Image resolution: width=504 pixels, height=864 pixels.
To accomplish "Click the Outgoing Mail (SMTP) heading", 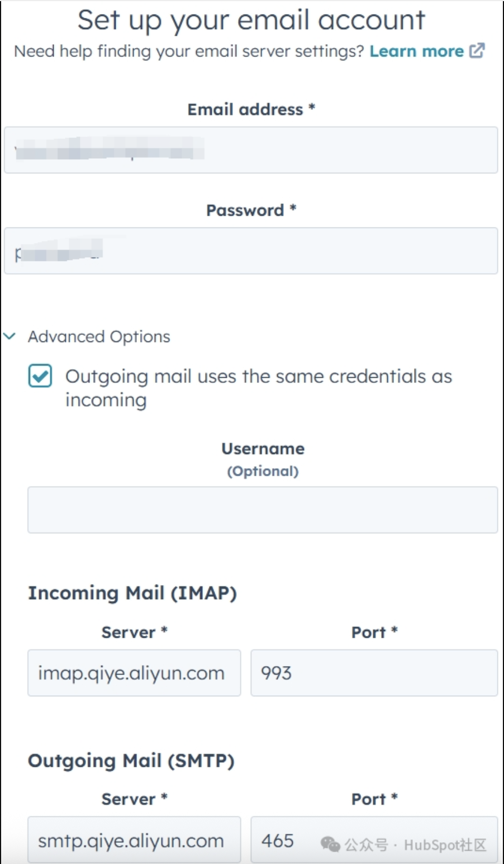I will [131, 761].
